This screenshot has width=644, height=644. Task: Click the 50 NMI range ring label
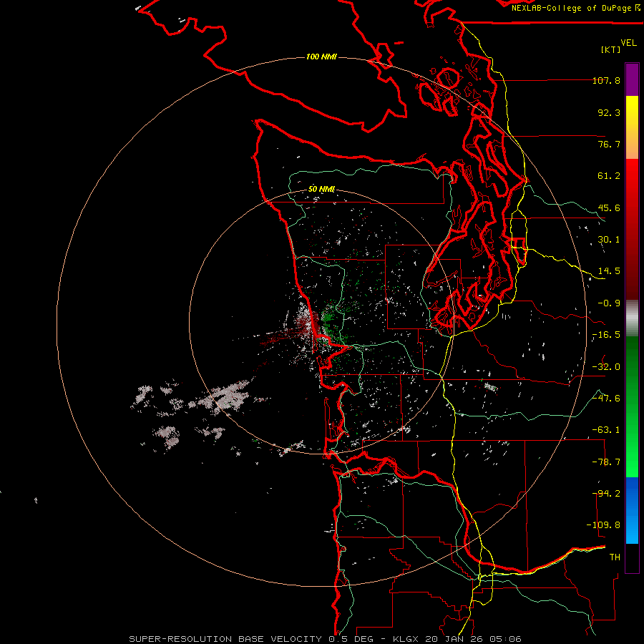pos(321,190)
